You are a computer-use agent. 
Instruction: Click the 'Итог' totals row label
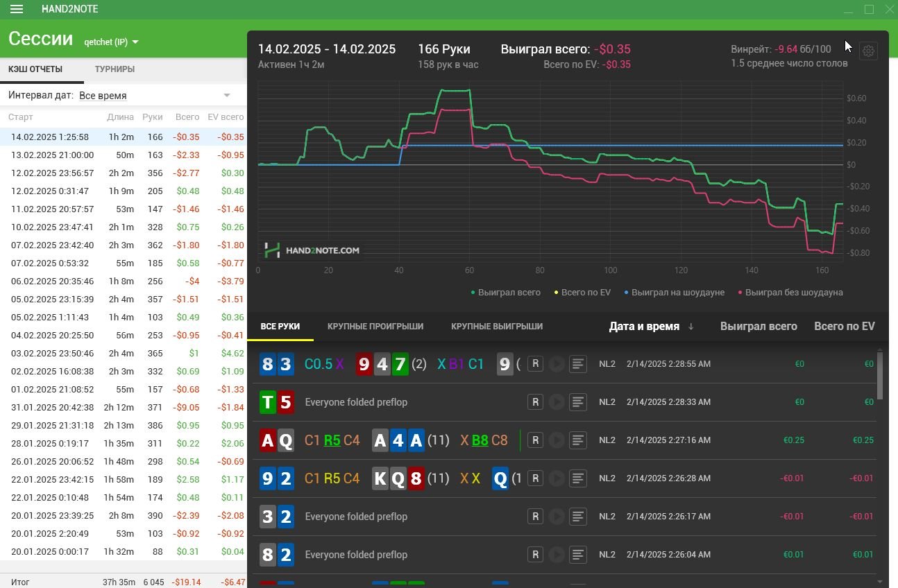(20, 582)
